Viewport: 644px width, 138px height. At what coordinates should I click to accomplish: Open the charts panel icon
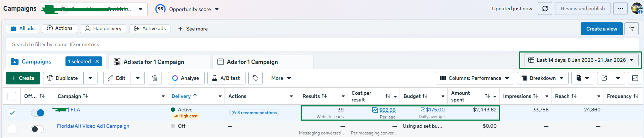pyautogui.click(x=635, y=78)
